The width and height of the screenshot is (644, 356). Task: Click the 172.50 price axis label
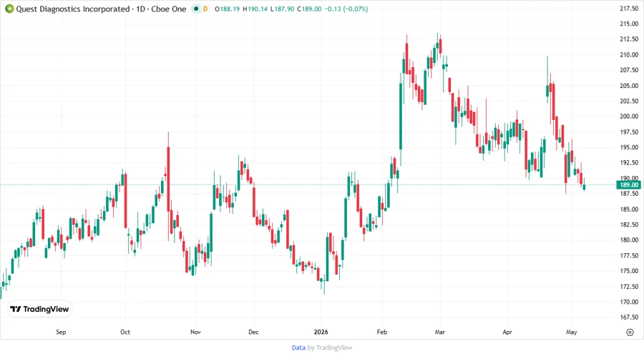pos(629,287)
